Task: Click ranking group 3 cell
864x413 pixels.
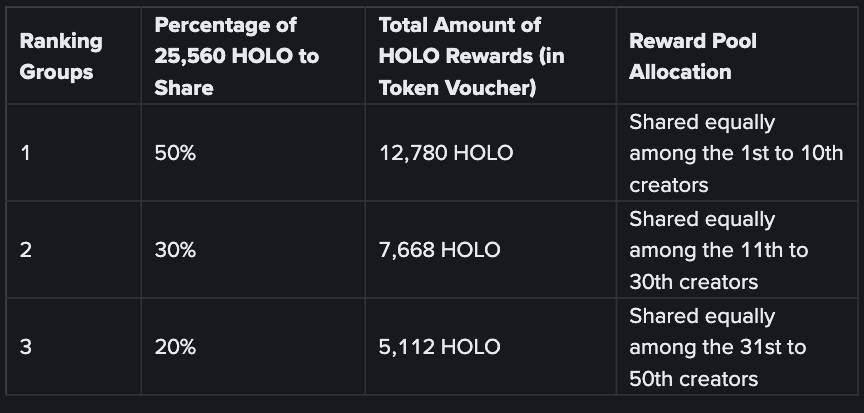Action: pyautogui.click(x=25, y=347)
